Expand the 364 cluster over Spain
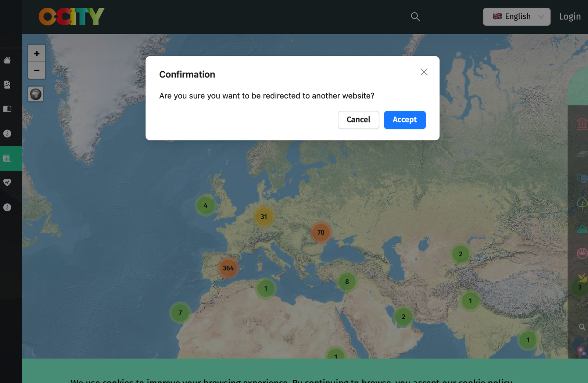Screen dimensions: 588x383 [x=228, y=268]
